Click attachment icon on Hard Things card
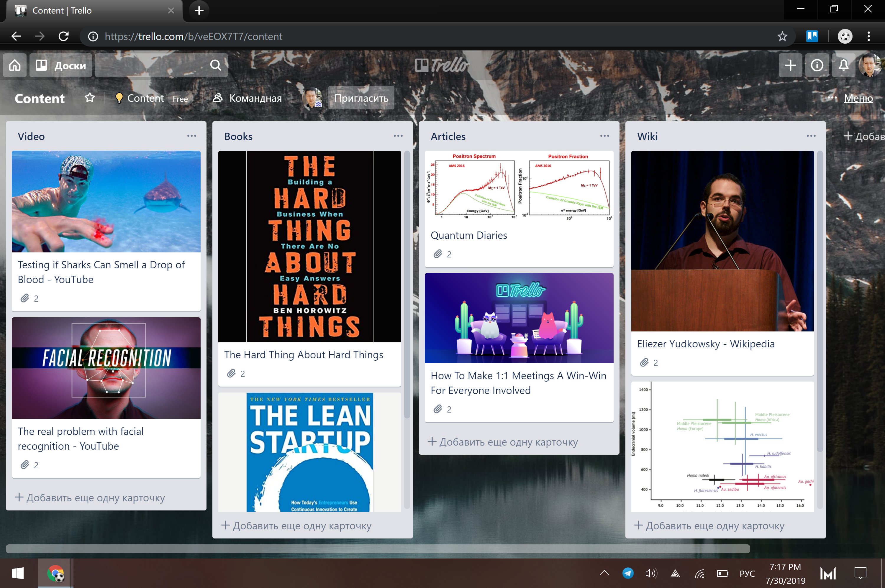This screenshot has width=885, height=588. tap(231, 373)
